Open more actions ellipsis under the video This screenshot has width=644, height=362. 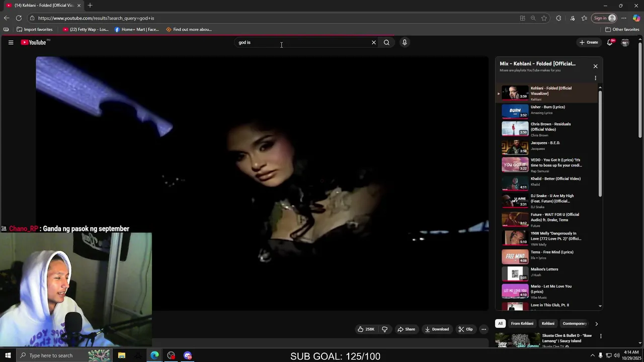pos(484,329)
